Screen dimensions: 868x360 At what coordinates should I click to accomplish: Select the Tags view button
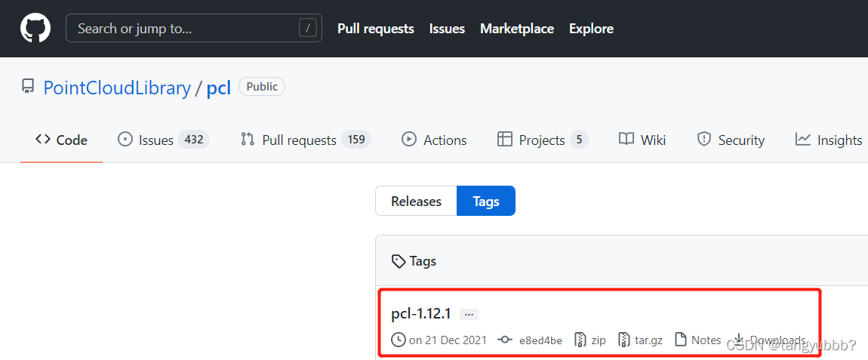click(486, 201)
